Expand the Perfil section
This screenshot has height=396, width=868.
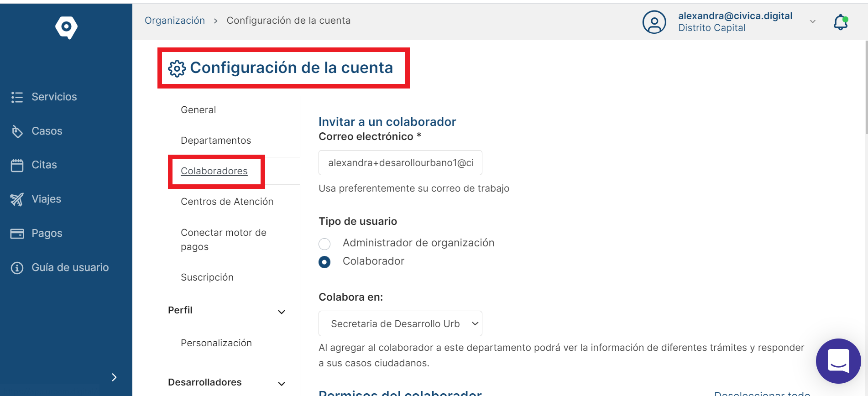pos(282,312)
